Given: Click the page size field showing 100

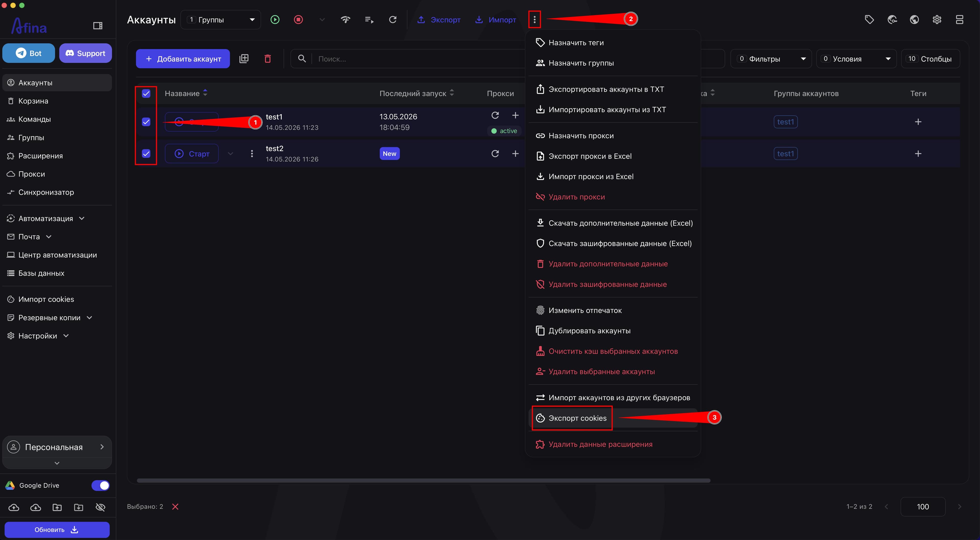Looking at the screenshot, I should point(923,507).
